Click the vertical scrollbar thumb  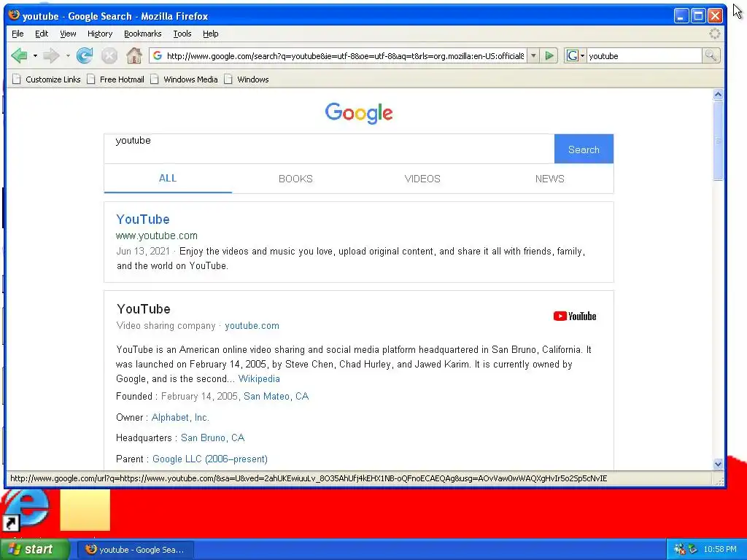[718, 141]
